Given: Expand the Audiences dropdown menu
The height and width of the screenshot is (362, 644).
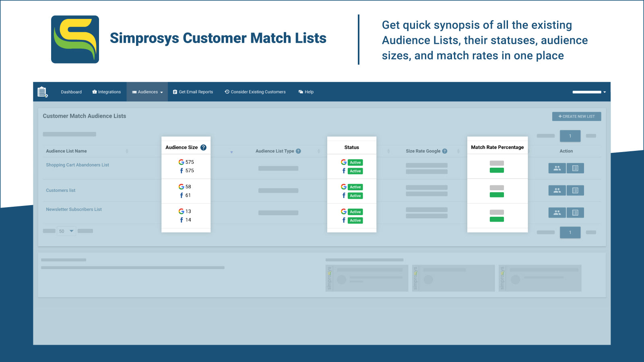Looking at the screenshot, I should pos(147,92).
